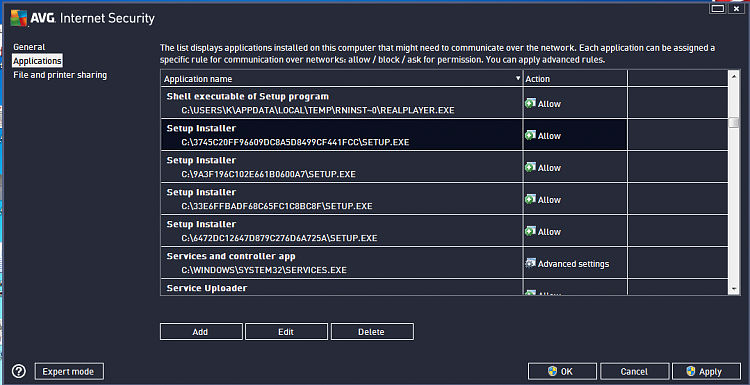Click the scrollbar up arrow of application list
750x385 pixels.
pyautogui.click(x=734, y=76)
